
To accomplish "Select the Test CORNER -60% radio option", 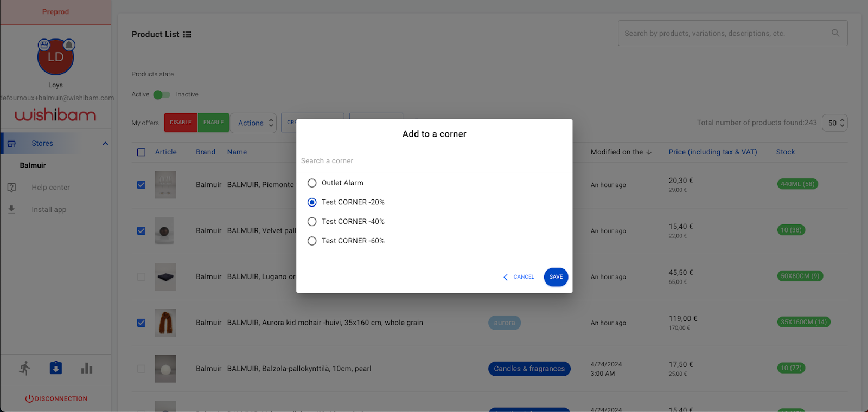I will (312, 241).
